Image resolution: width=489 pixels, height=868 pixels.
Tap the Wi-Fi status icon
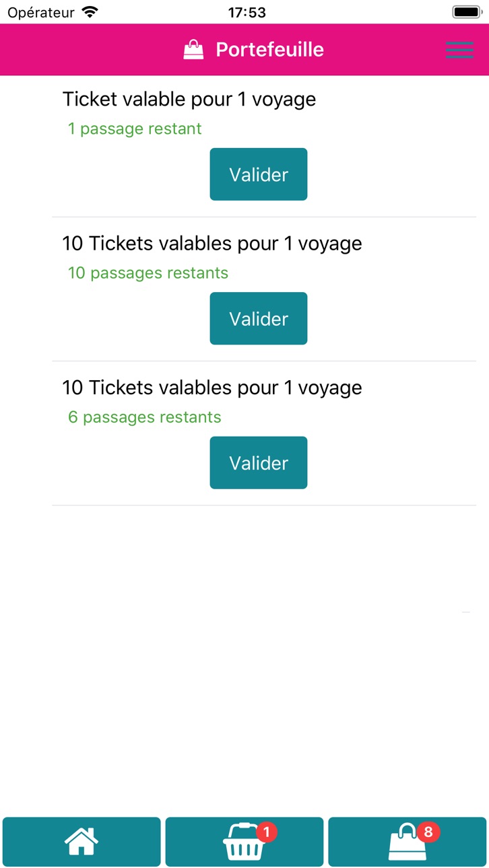(89, 12)
